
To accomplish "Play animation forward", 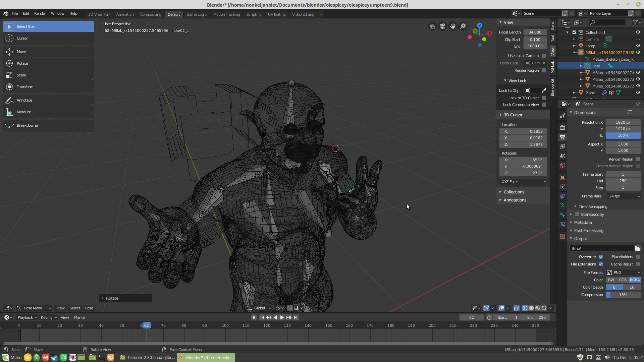I will click(x=282, y=317).
